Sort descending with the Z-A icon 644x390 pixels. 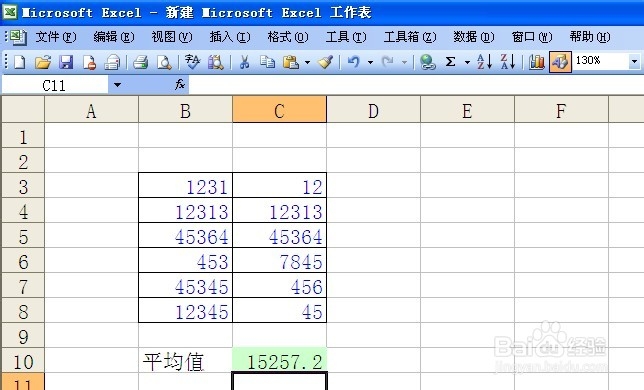coord(508,62)
